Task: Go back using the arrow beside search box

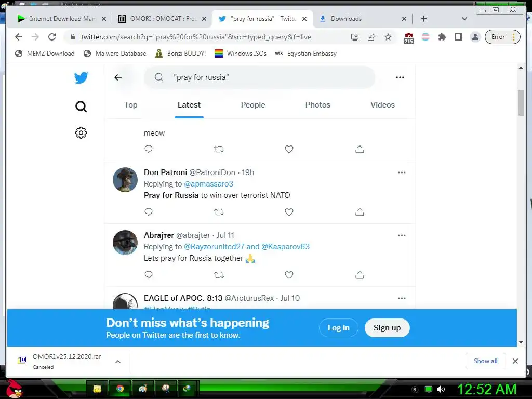Action: tap(118, 77)
